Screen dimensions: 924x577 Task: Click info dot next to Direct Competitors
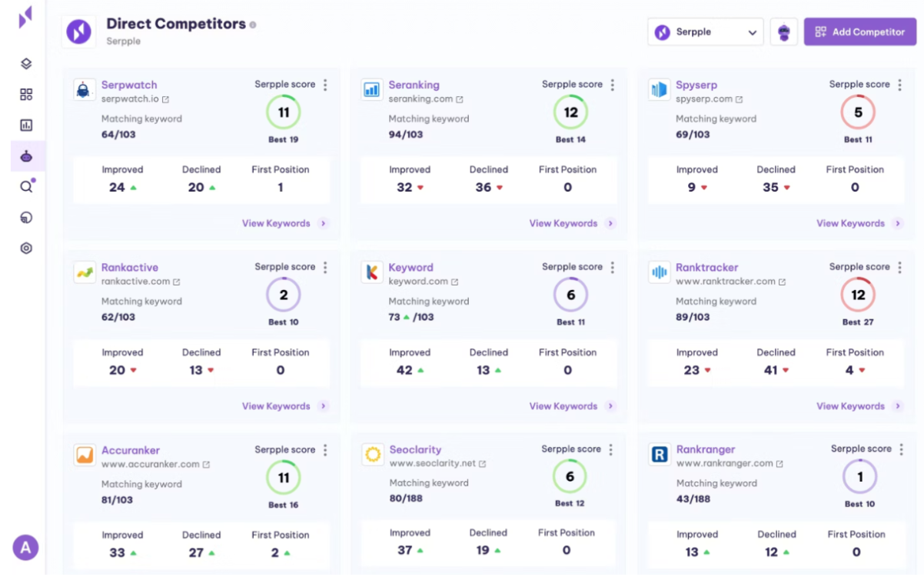click(x=253, y=25)
